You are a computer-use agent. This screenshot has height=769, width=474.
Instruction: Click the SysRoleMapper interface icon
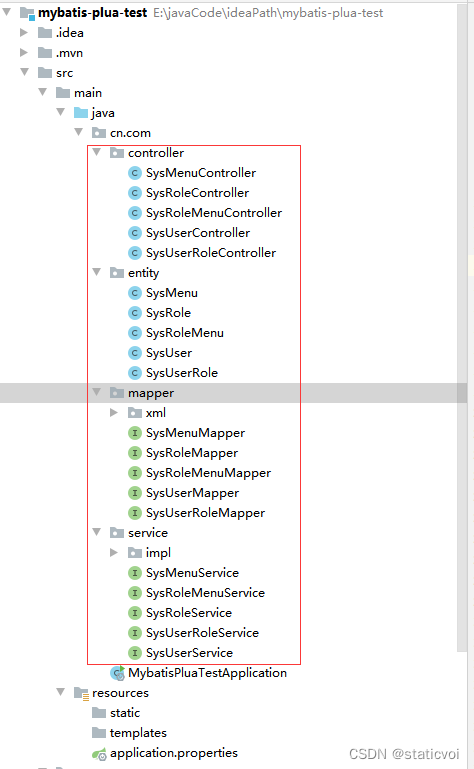click(x=134, y=453)
